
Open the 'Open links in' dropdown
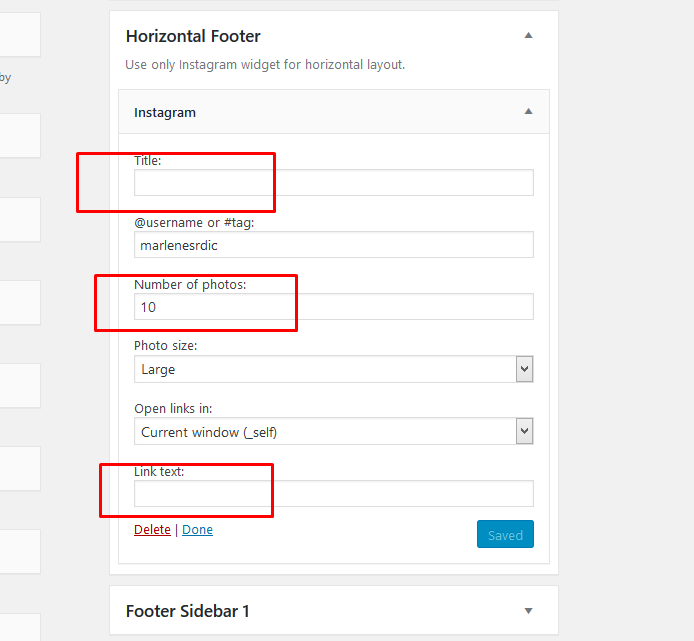[333, 432]
